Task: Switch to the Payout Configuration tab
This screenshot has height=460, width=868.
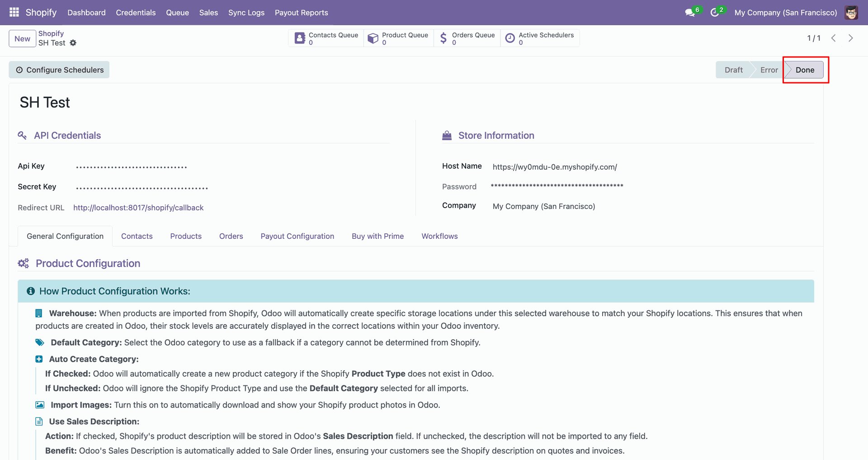Action: 297,236
